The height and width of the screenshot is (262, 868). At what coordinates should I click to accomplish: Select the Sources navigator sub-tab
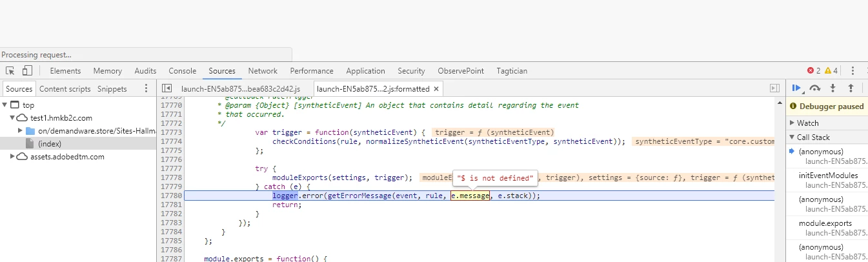[19, 89]
